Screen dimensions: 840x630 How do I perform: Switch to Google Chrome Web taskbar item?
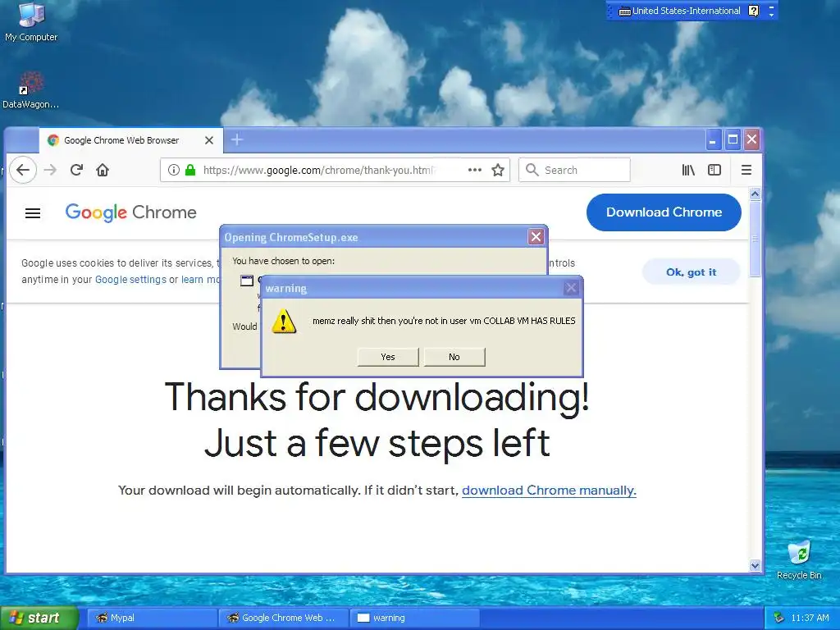[x=283, y=618]
